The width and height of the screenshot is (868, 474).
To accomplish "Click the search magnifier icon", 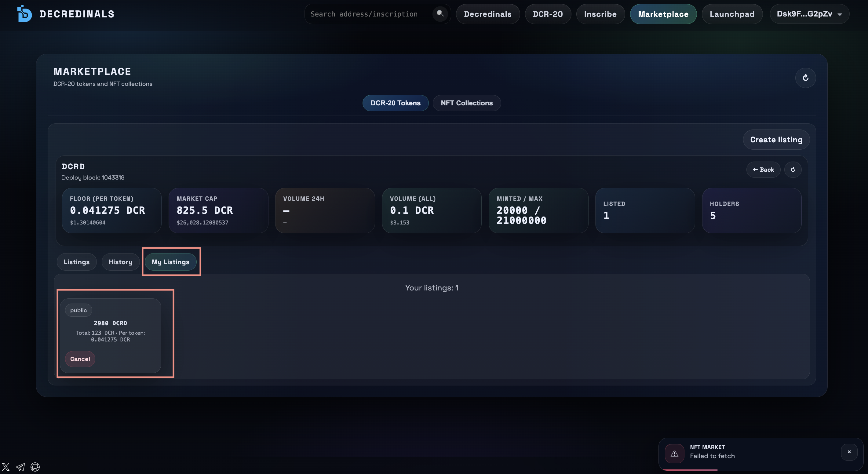I will (440, 14).
